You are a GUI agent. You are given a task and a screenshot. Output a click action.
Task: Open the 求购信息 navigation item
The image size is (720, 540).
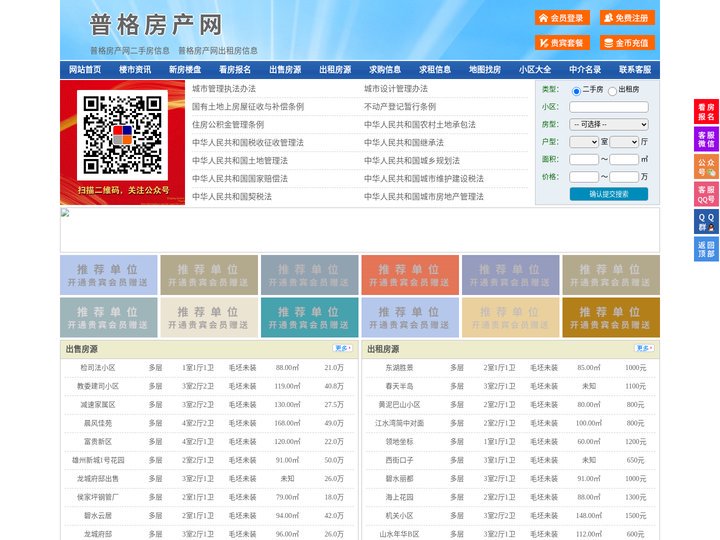pyautogui.click(x=385, y=70)
